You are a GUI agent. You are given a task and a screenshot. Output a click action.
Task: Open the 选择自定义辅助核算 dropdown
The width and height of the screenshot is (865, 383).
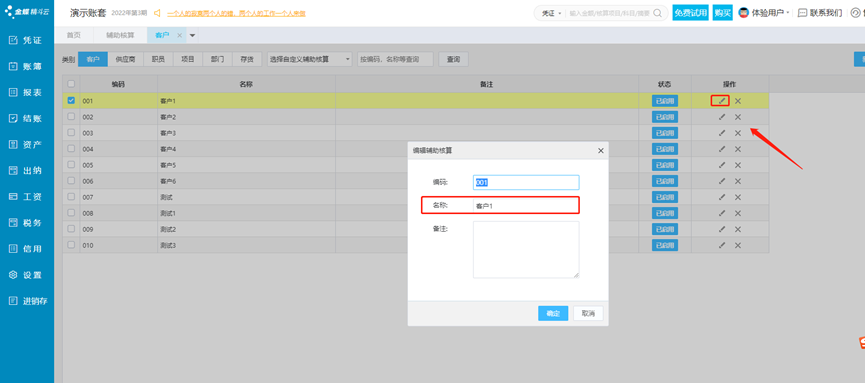coord(309,59)
